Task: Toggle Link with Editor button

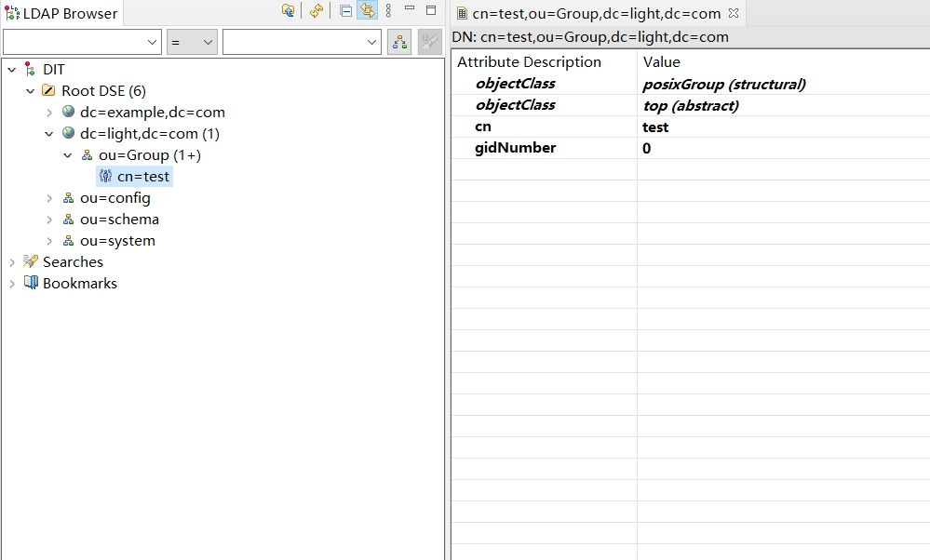Action: click(x=368, y=11)
